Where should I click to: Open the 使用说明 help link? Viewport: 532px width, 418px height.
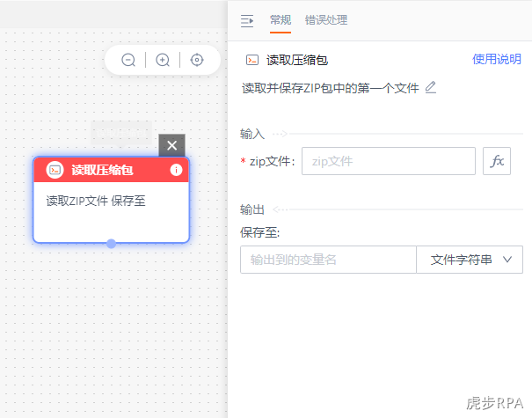[496, 60]
